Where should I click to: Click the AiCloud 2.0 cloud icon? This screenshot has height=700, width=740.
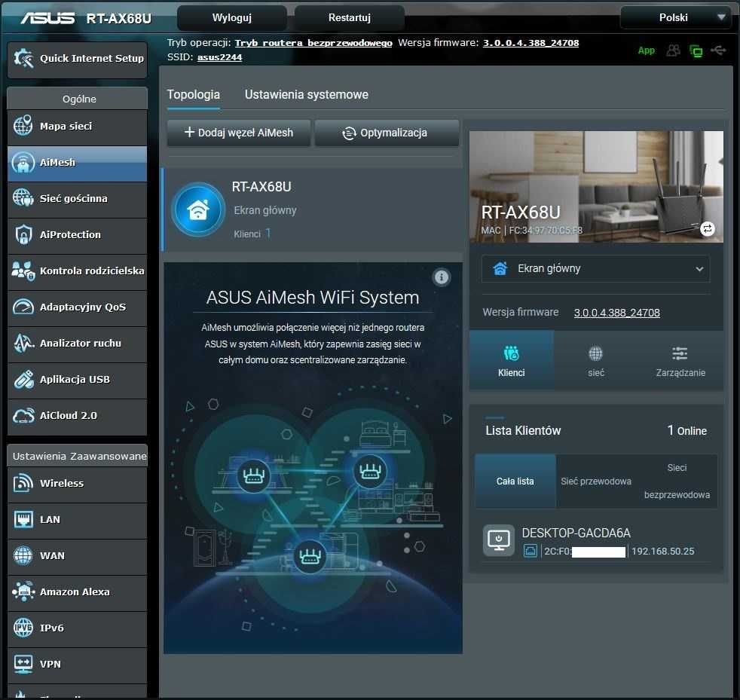23,415
